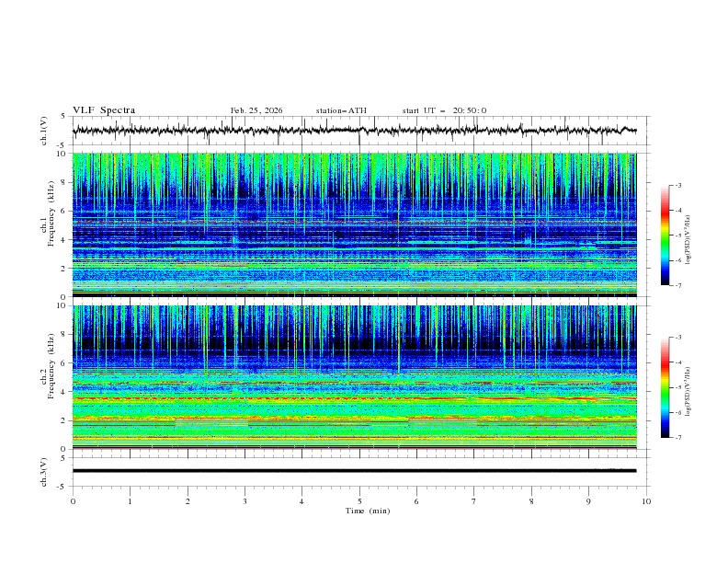This screenshot has width=728, height=563.
Task: Click the ch.3(V) axis label
Action: coord(44,472)
